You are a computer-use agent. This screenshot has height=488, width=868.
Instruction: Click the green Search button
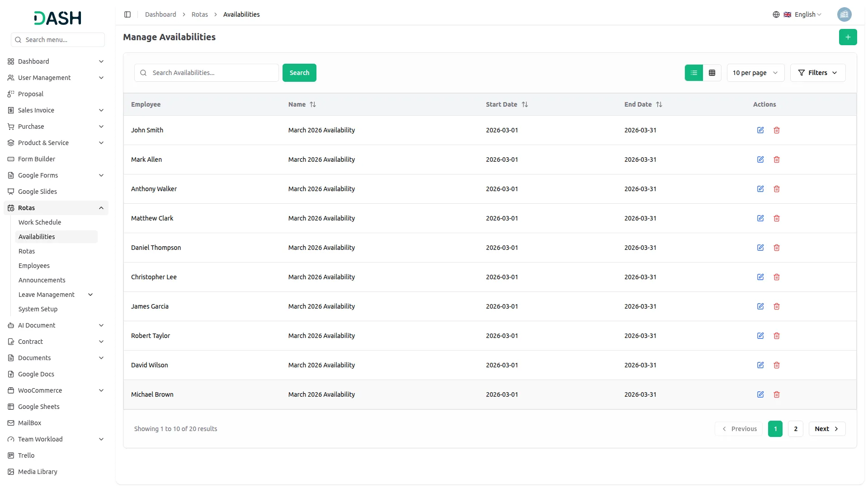(x=299, y=73)
